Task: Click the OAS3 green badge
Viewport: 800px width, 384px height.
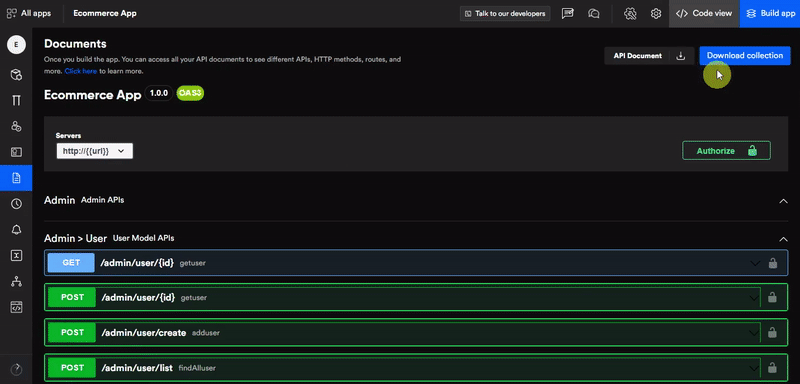Action: coord(190,94)
